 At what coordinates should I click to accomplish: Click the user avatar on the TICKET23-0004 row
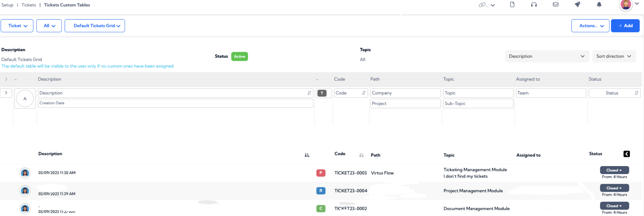point(25,191)
